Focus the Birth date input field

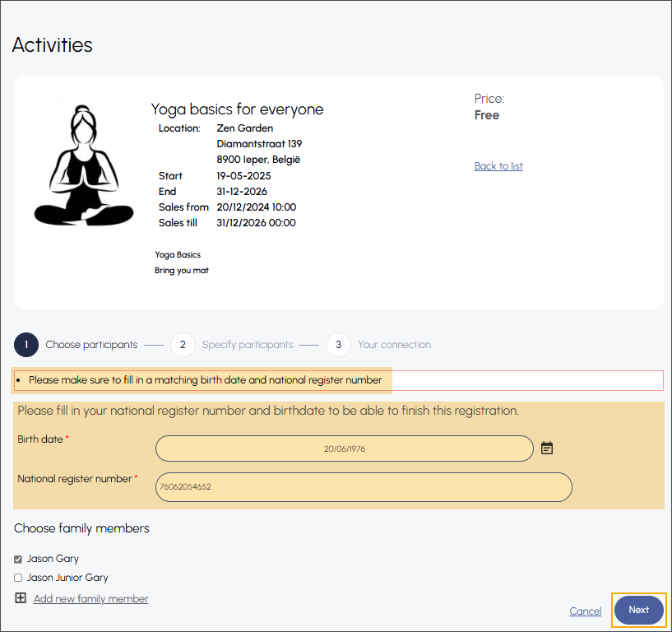pos(344,448)
